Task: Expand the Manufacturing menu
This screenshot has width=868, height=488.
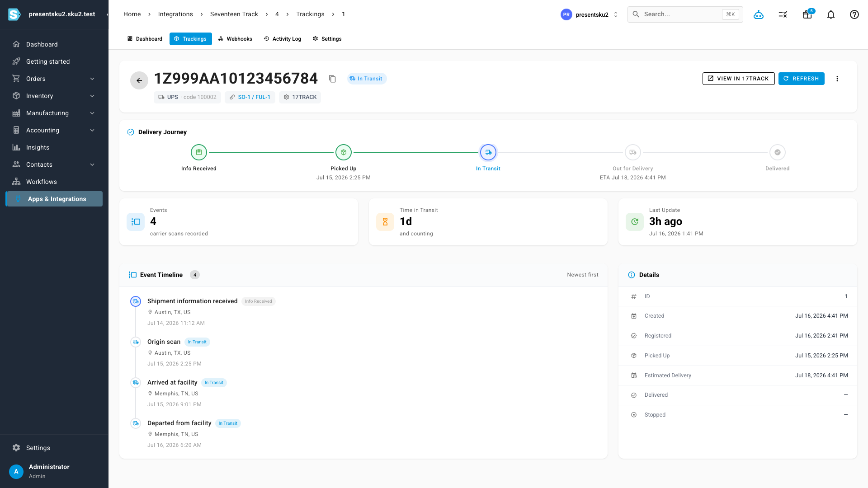Action: [x=92, y=113]
